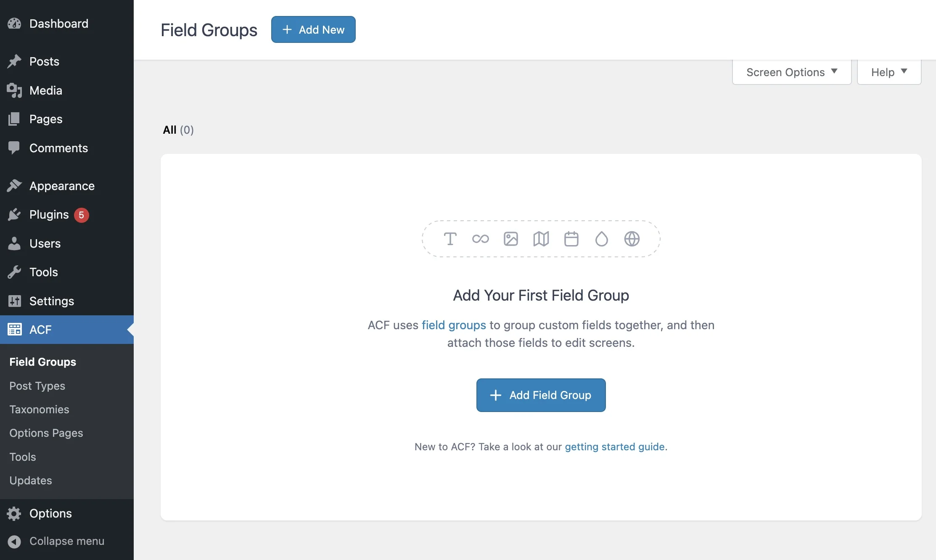The width and height of the screenshot is (936, 560).
Task: Follow the field groups link
Action: [x=454, y=325]
